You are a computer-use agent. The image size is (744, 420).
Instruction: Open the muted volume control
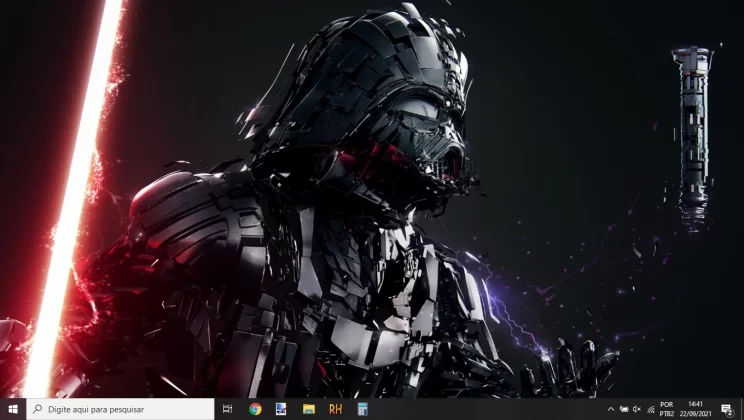(x=637, y=409)
